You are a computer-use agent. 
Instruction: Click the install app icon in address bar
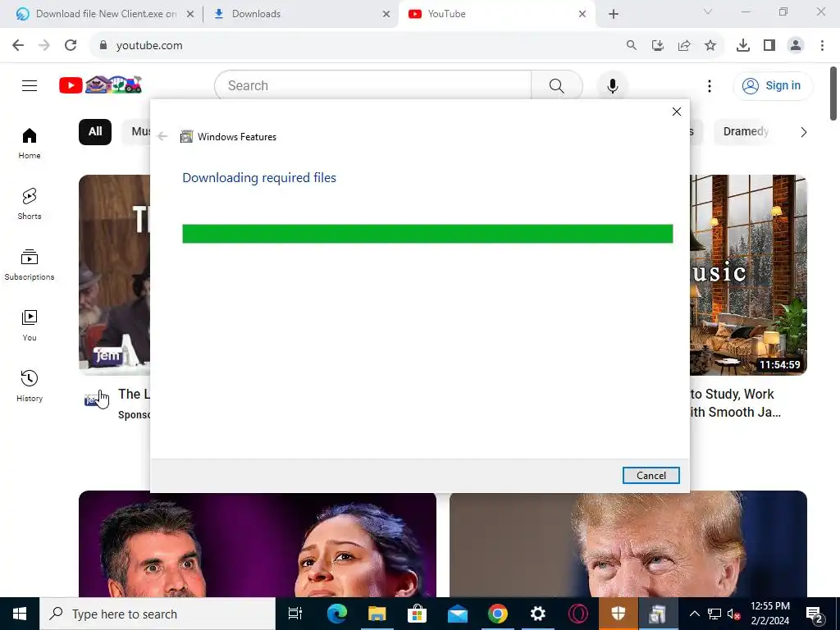658,46
